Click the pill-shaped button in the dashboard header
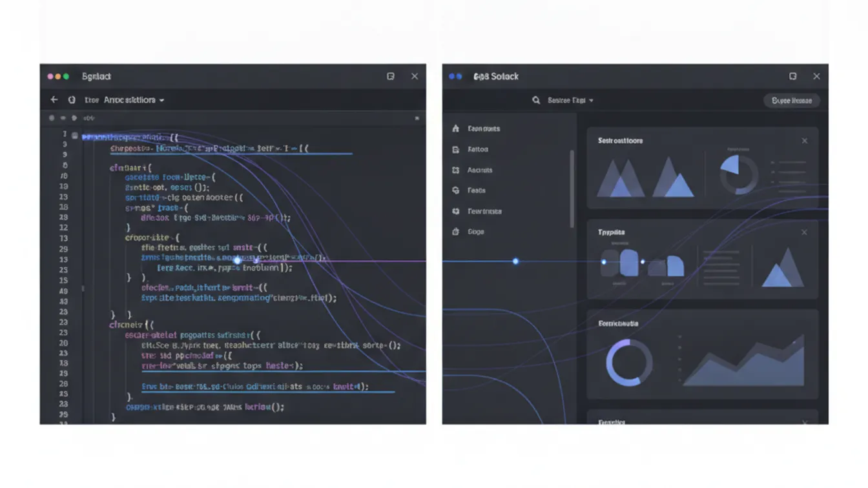Screen dimensions: 868x488 click(792, 100)
